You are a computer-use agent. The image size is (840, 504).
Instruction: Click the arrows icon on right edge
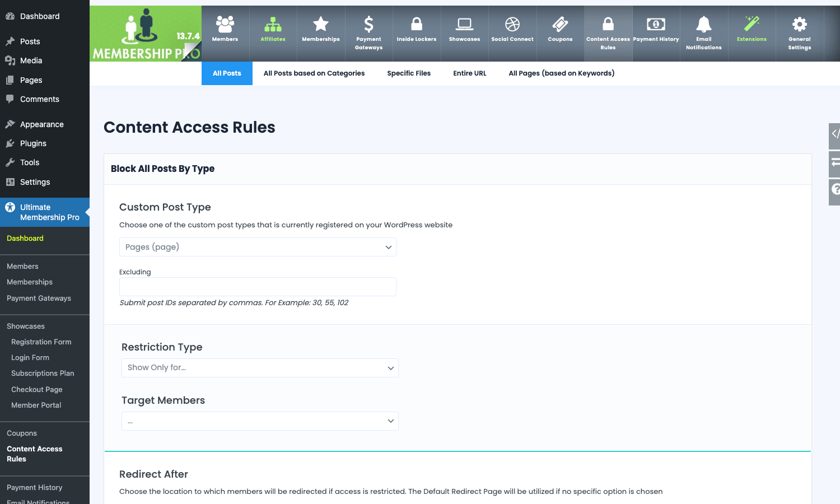[x=834, y=163]
